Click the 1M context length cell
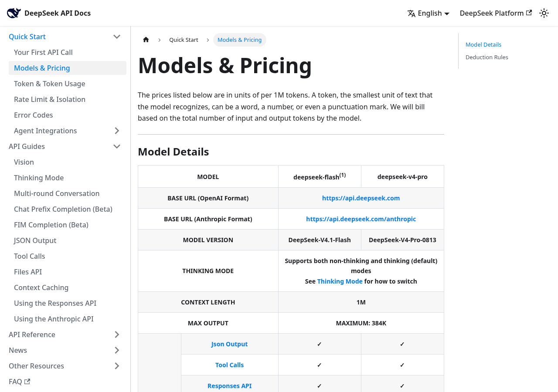 click(361, 302)
